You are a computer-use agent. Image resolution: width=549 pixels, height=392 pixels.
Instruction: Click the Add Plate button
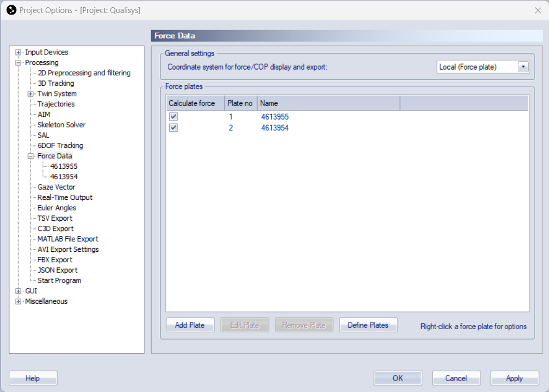[190, 325]
